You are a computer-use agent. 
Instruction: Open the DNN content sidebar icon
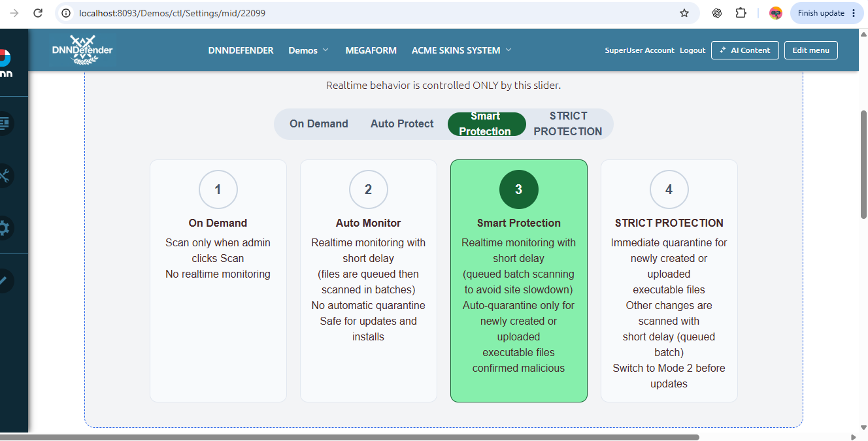point(5,123)
